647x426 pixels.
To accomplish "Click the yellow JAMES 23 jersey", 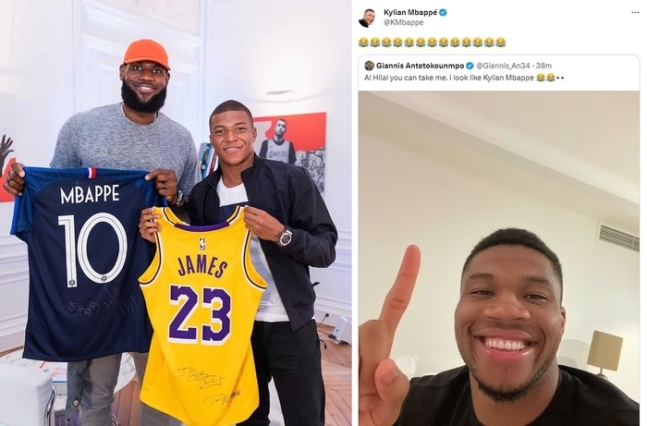I will pyautogui.click(x=202, y=314).
